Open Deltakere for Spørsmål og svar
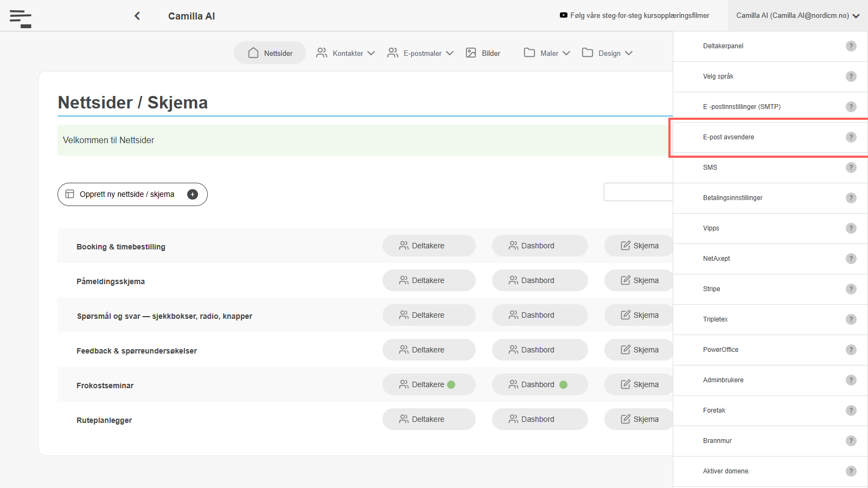The height and width of the screenshot is (488, 868). click(x=429, y=315)
